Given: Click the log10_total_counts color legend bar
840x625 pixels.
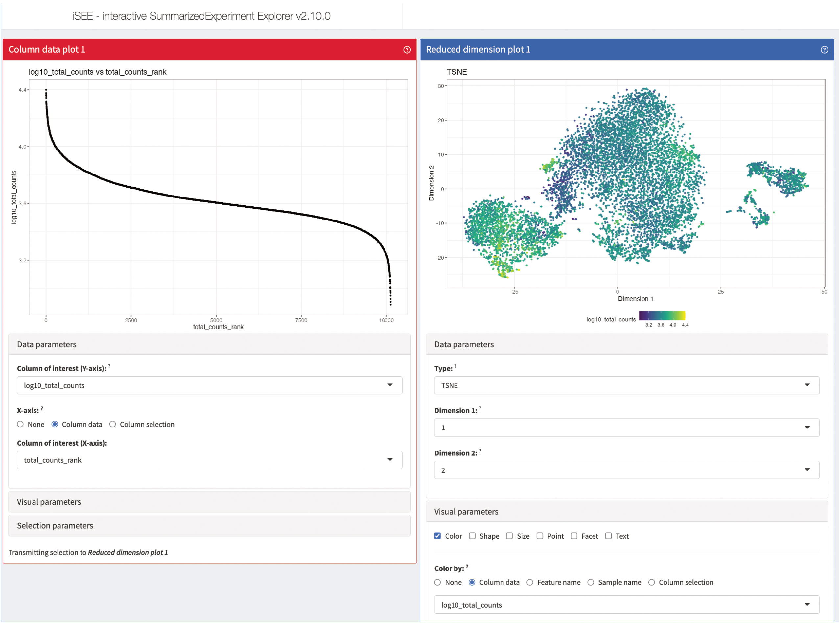Looking at the screenshot, I should [662, 315].
